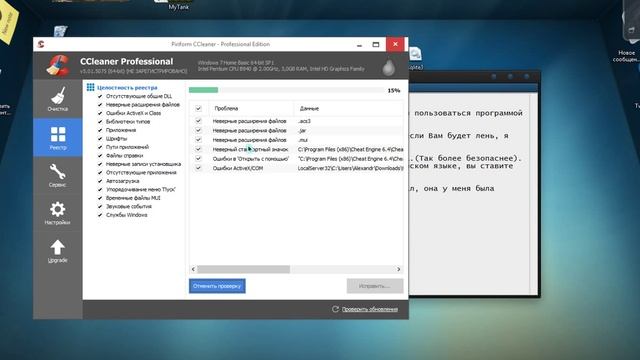Click the Исправить button
Viewport: 640px width, 360px height.
375,286
